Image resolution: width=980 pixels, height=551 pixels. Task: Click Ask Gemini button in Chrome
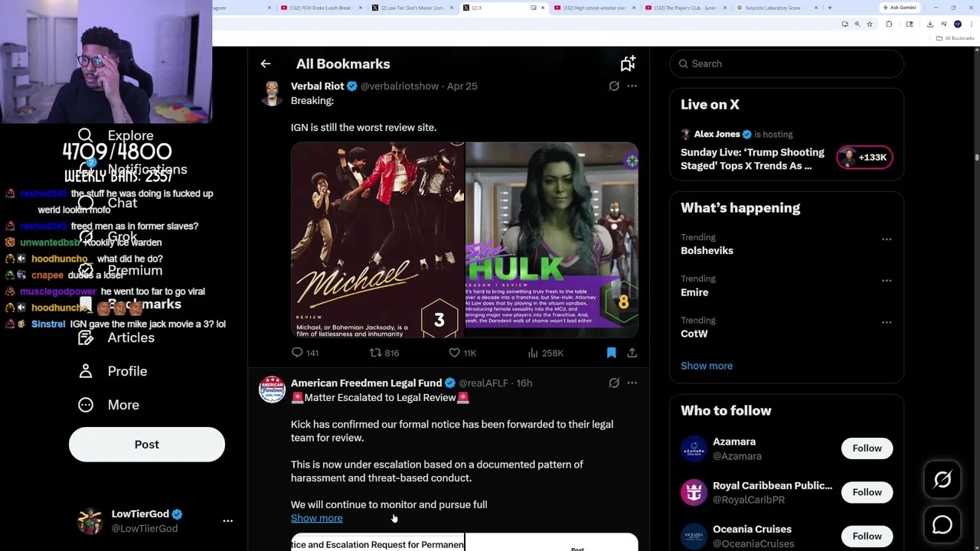[x=900, y=8]
